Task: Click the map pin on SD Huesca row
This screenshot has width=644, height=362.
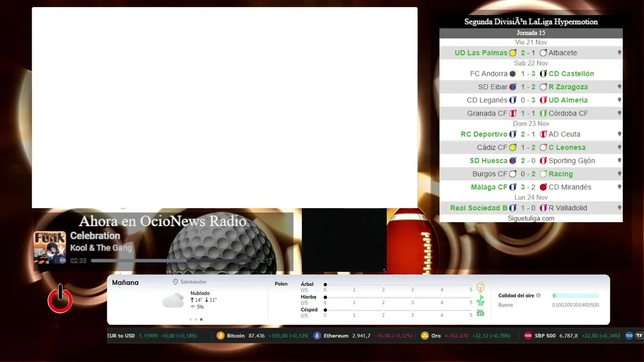Action: 619,160
